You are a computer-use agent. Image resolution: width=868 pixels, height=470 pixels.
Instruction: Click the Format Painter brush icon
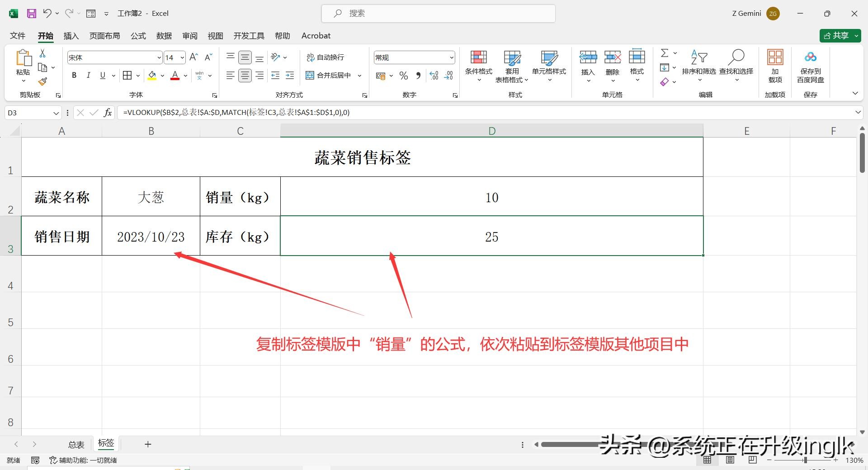pos(42,82)
